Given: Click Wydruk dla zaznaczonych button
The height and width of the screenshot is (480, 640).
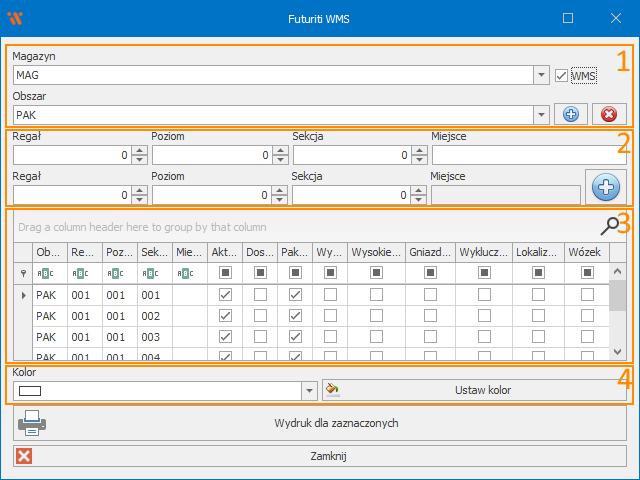Looking at the screenshot, I should click(x=336, y=423).
